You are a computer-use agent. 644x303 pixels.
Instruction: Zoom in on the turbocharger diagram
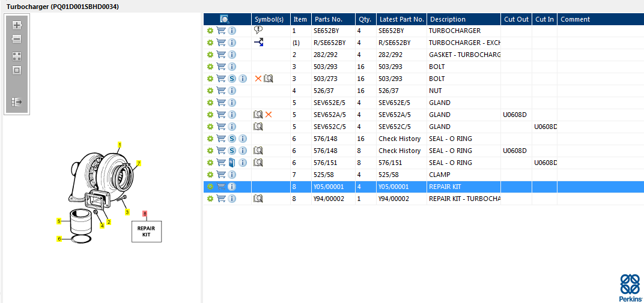tap(16, 25)
